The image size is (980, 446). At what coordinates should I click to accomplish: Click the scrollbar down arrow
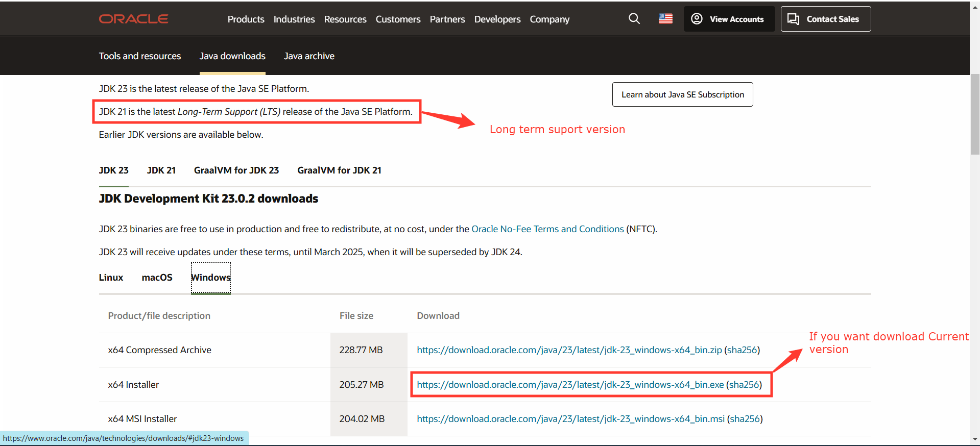coord(975,439)
